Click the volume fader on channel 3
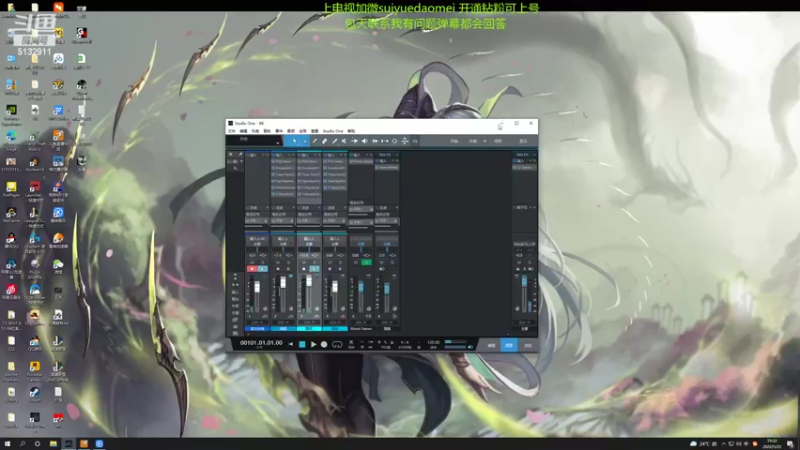This screenshot has height=450, width=800. (x=309, y=281)
